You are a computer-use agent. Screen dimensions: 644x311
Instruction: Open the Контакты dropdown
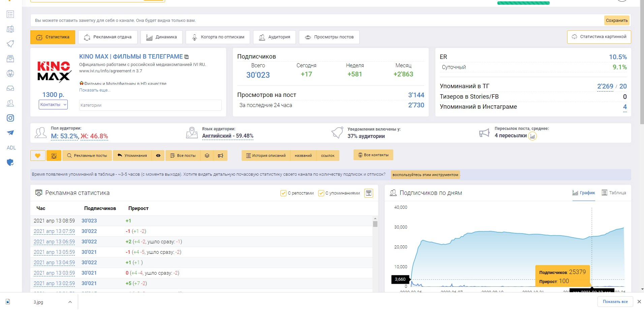click(53, 105)
